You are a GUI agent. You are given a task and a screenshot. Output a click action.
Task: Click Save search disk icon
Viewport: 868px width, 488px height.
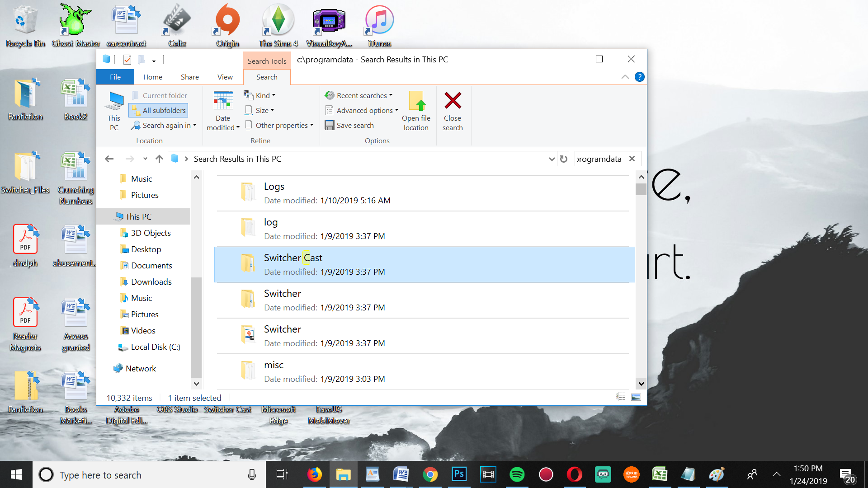330,125
